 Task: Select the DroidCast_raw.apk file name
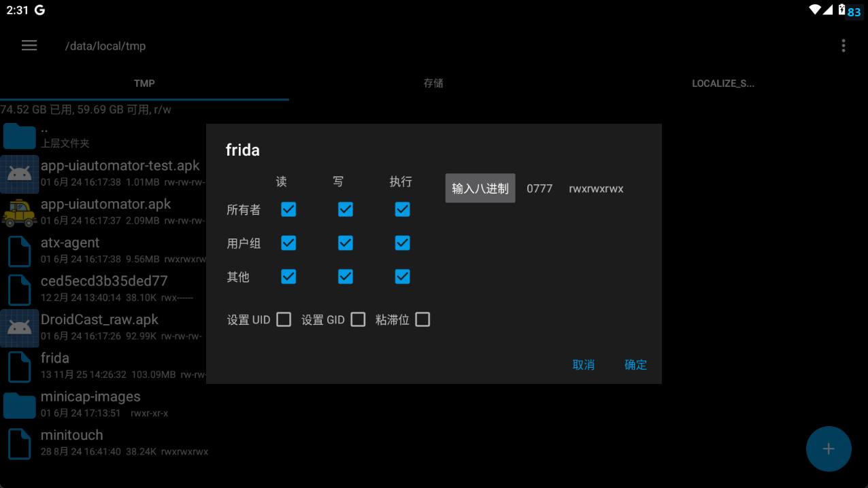tap(100, 319)
